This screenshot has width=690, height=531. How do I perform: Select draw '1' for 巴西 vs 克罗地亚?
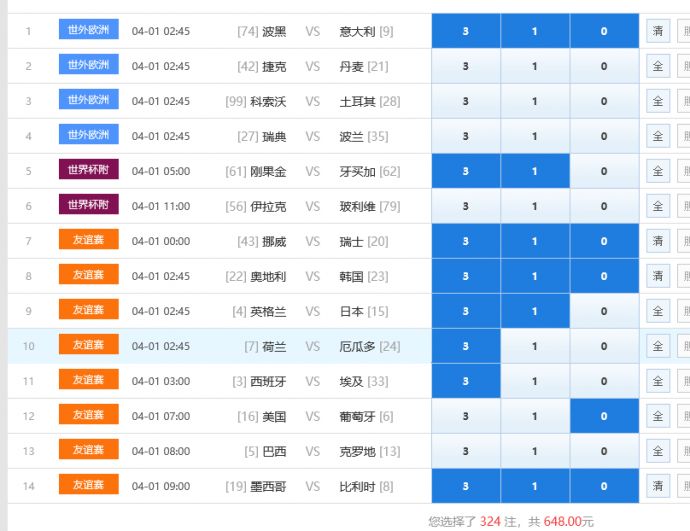coord(534,451)
